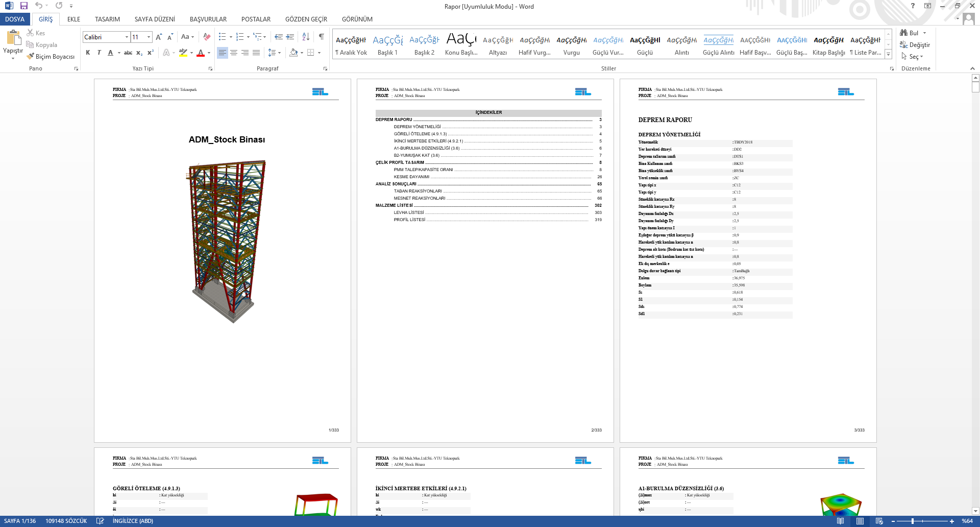Image resolution: width=980 pixels, height=527 pixels.
Task: Open the Calibri font name dropdown
Action: 127,37
